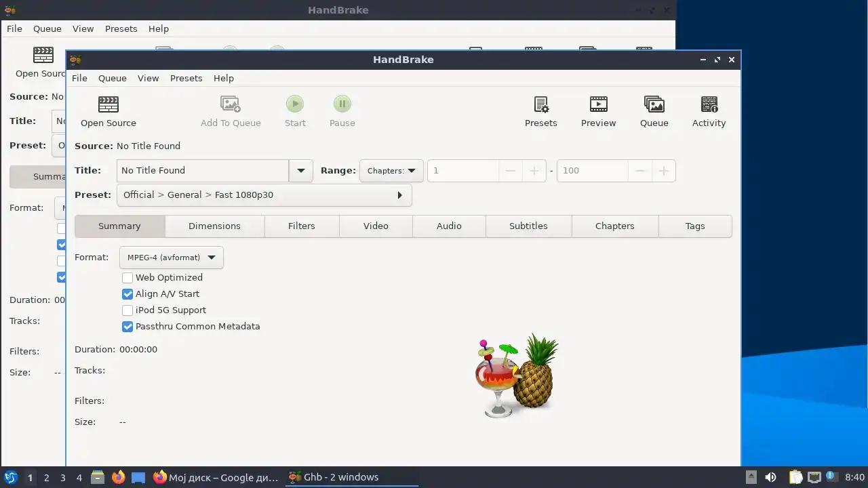Viewport: 868px width, 488px height.
Task: Uncheck Align A/V Start
Action: point(127,293)
